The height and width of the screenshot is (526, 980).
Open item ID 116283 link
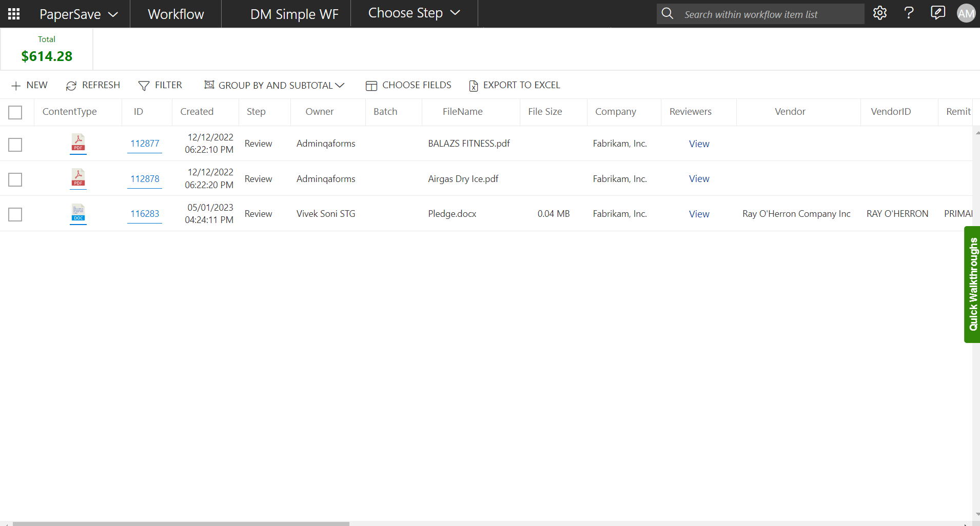pos(145,213)
